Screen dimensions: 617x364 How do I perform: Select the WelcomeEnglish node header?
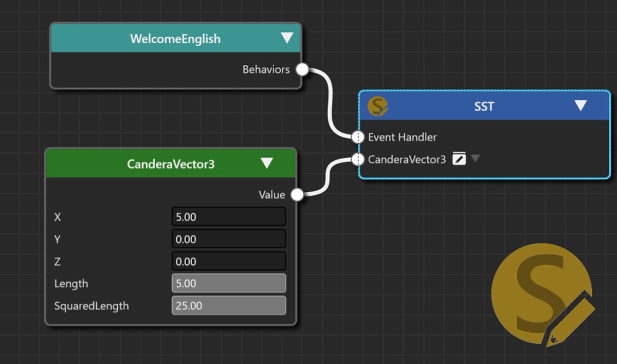(x=176, y=38)
